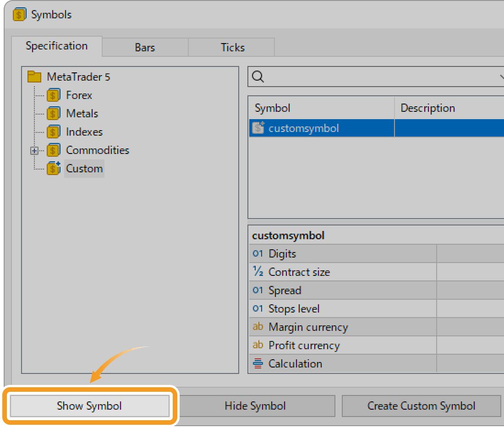Click the Metals group icon

(53, 114)
